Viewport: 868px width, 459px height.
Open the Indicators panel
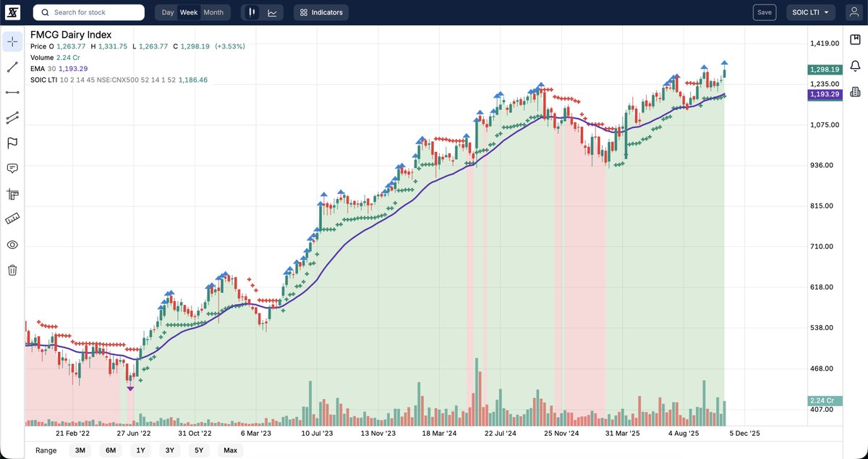click(321, 12)
